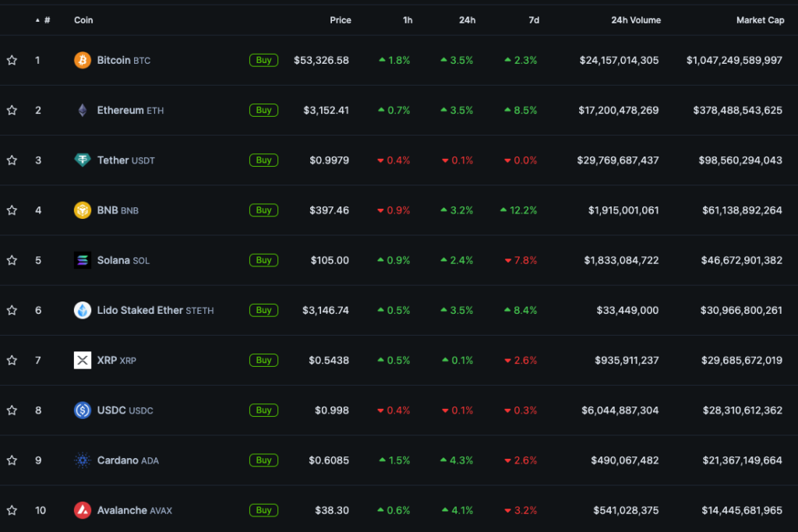
Task: Click the XRP logo icon
Action: [x=83, y=360]
